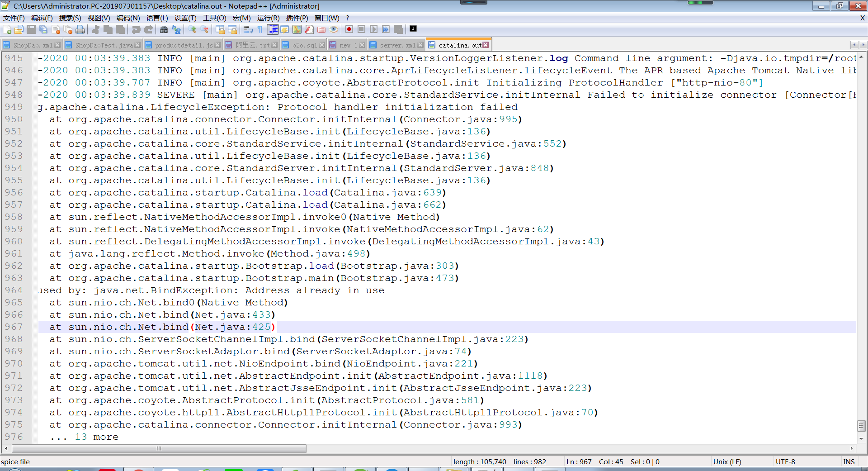Create a new file from the toolbar

click(x=7, y=29)
